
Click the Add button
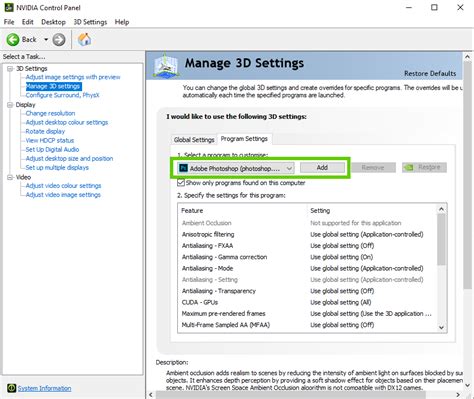322,167
